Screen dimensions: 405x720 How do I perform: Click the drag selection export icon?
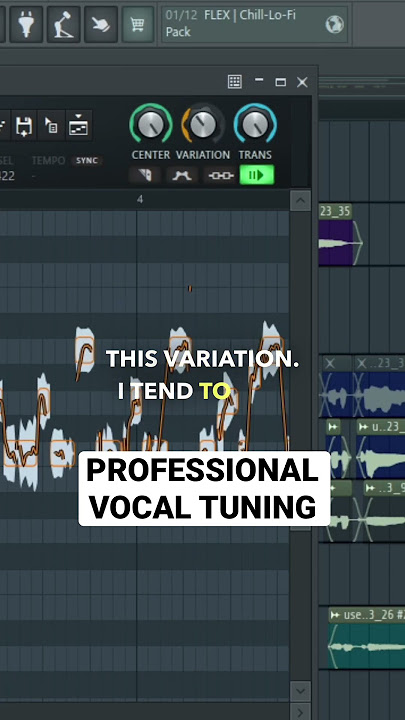pos(49,125)
